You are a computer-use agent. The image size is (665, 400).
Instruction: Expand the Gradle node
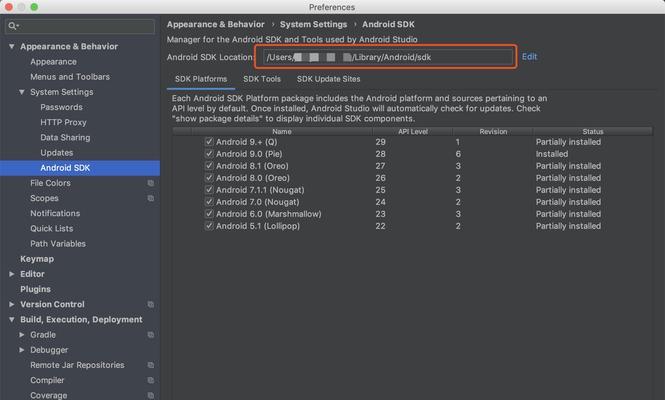[22, 335]
